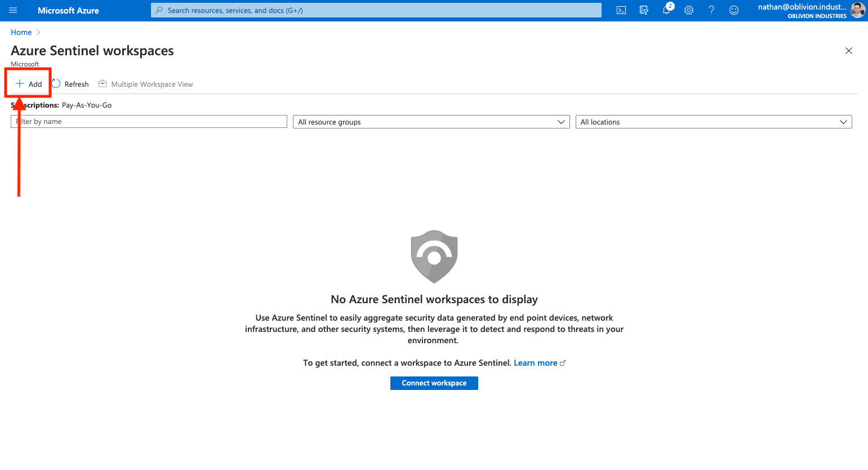Expand the All resource groups dropdown
Screen dimensions: 868x470
[x=431, y=122]
